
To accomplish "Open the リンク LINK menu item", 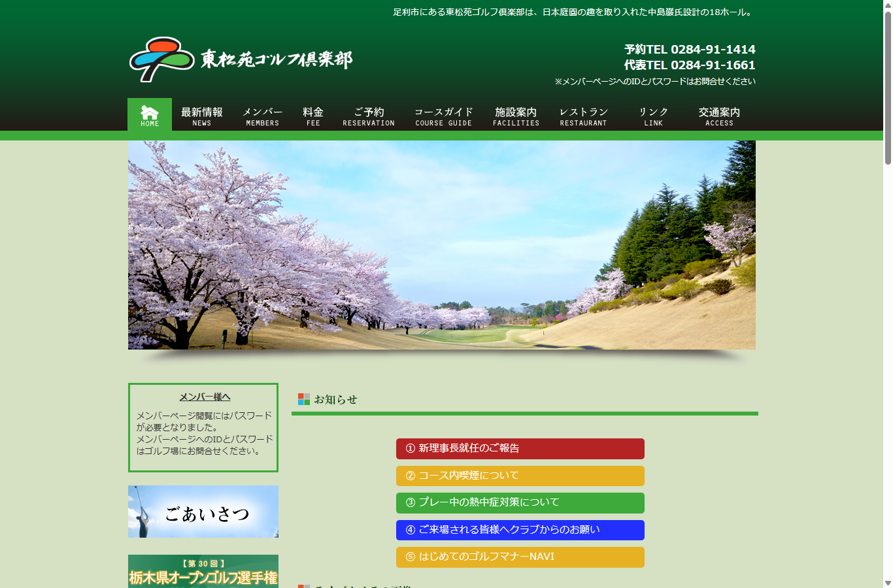I will point(653,116).
